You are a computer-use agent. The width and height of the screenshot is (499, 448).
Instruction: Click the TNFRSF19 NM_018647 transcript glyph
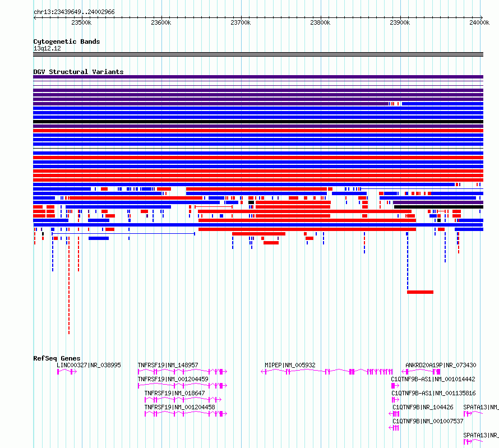click(183, 400)
